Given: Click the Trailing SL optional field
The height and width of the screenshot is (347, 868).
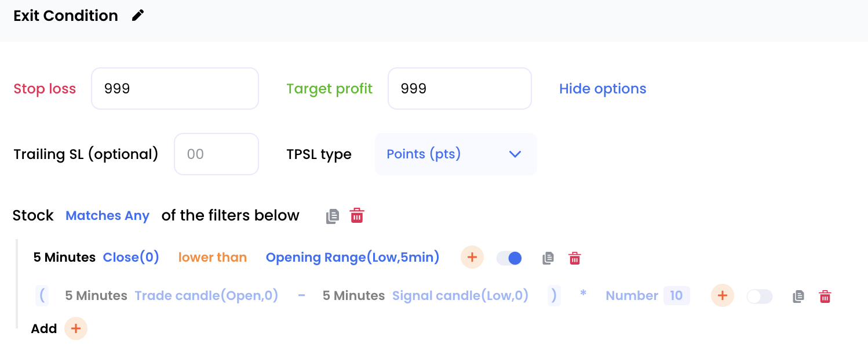Looking at the screenshot, I should coord(216,154).
